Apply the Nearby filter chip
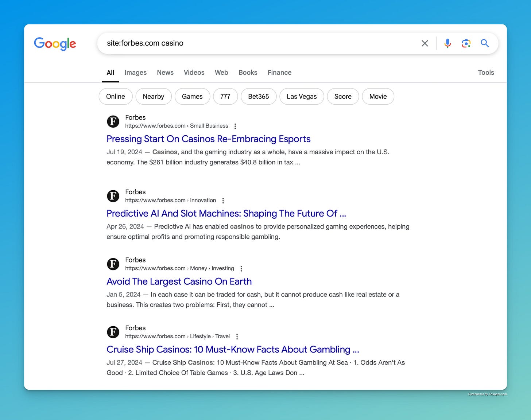This screenshot has width=531, height=420. point(154,97)
